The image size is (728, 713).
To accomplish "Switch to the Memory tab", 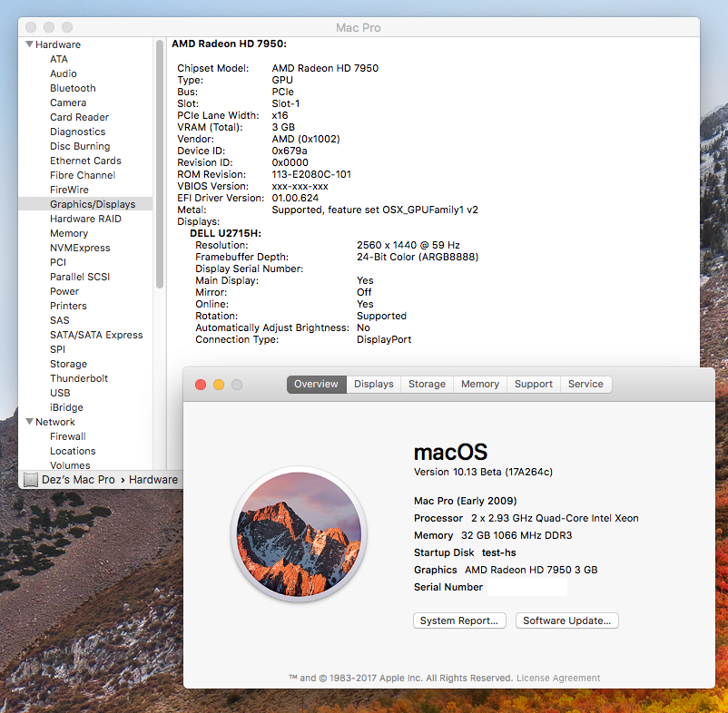I will (x=480, y=384).
